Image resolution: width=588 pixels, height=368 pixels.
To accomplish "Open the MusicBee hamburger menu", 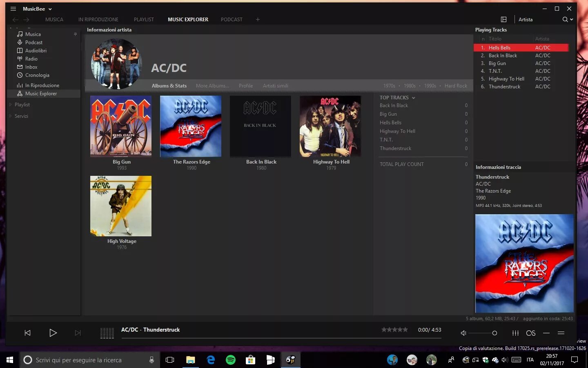I will pos(13,9).
